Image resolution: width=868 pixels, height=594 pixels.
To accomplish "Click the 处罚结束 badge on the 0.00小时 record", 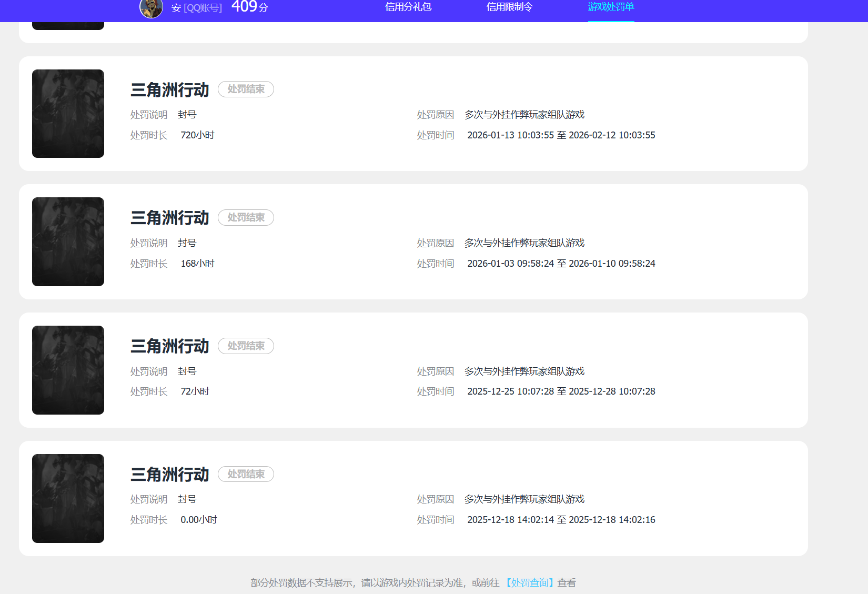I will point(246,475).
